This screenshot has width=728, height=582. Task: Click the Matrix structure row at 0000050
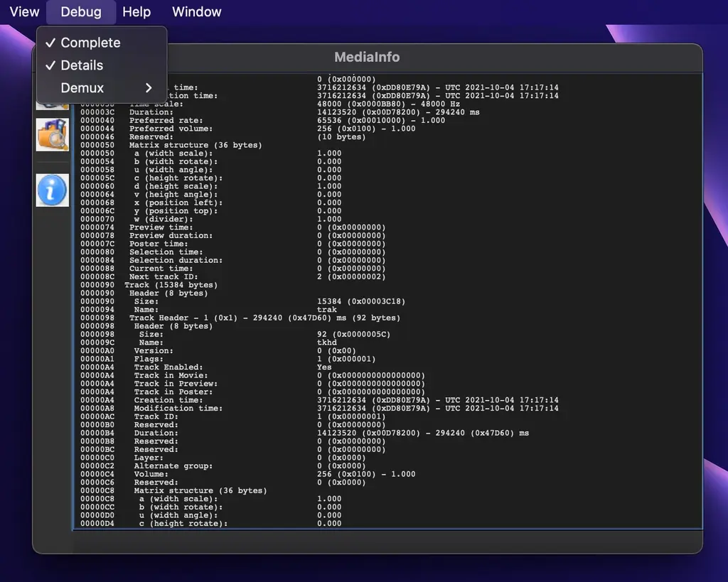(x=171, y=145)
